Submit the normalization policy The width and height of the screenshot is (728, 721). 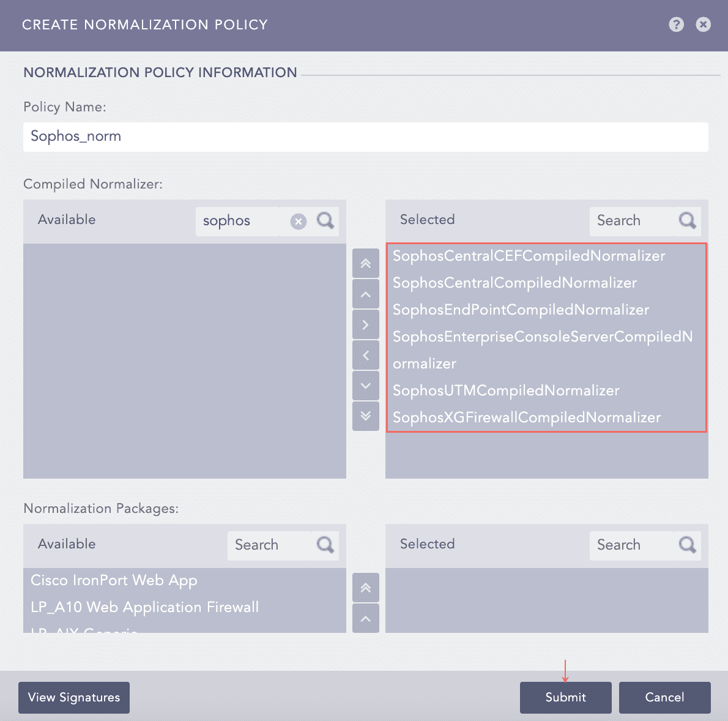[565, 698]
